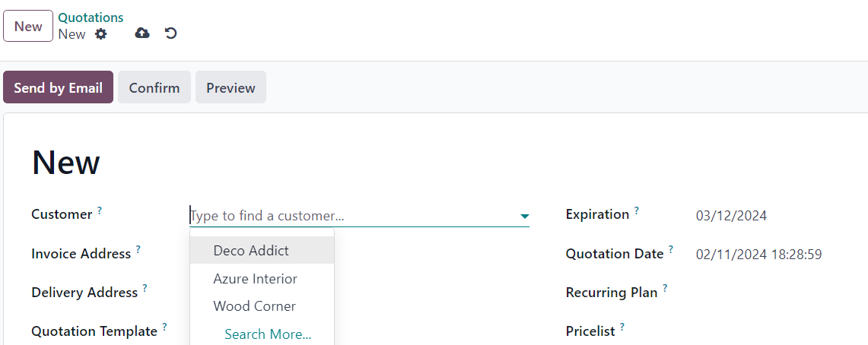Click the Pricelist help question mark
Viewport: 868px width, 345px height.
click(622, 327)
